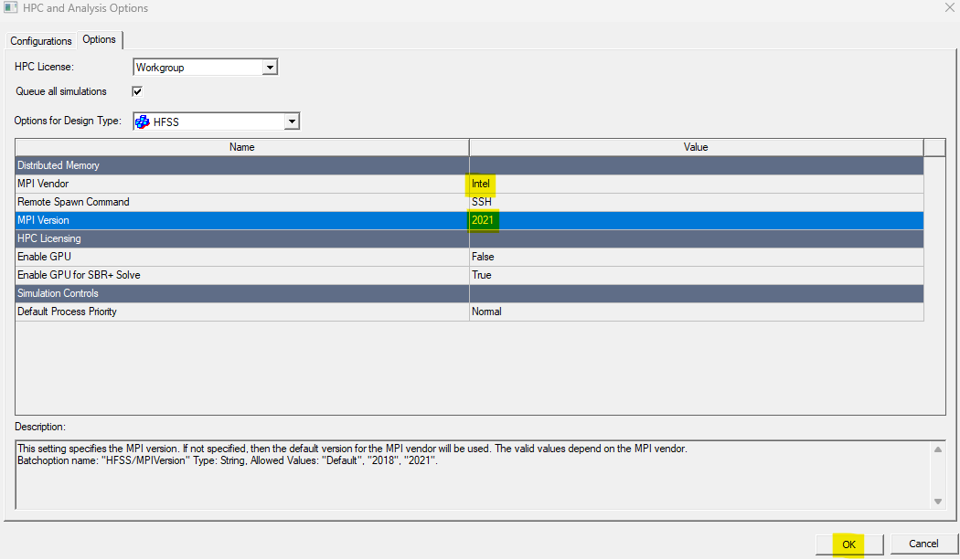Click the dialog title bar application icon
The width and height of the screenshot is (960, 560).
click(x=11, y=8)
